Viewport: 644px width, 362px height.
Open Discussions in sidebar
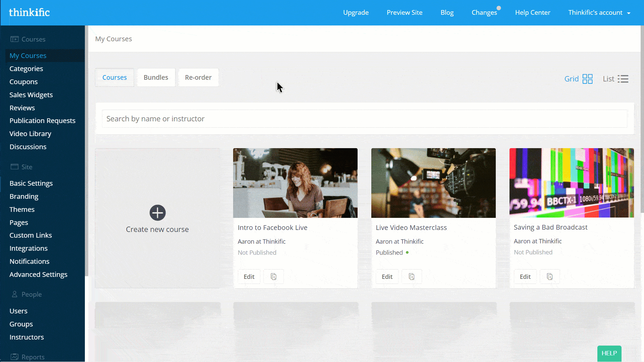[x=28, y=147]
